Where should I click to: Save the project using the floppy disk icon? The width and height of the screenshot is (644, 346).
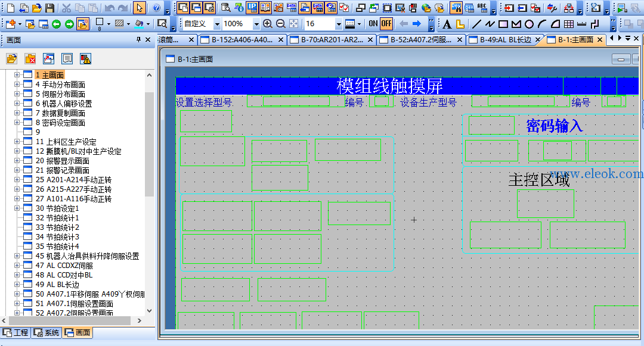coord(49,8)
